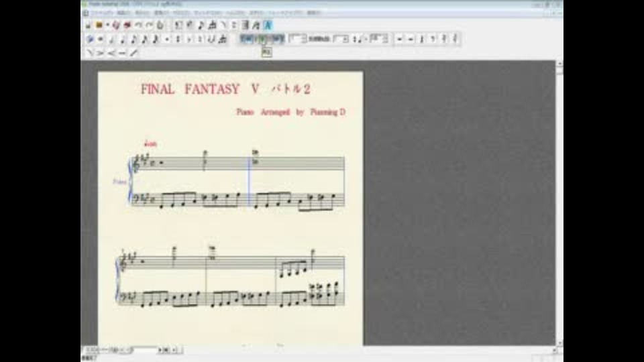Image resolution: width=644 pixels, height=362 pixels.
Task: Click the green Play button in playback controls
Action: pos(261,39)
